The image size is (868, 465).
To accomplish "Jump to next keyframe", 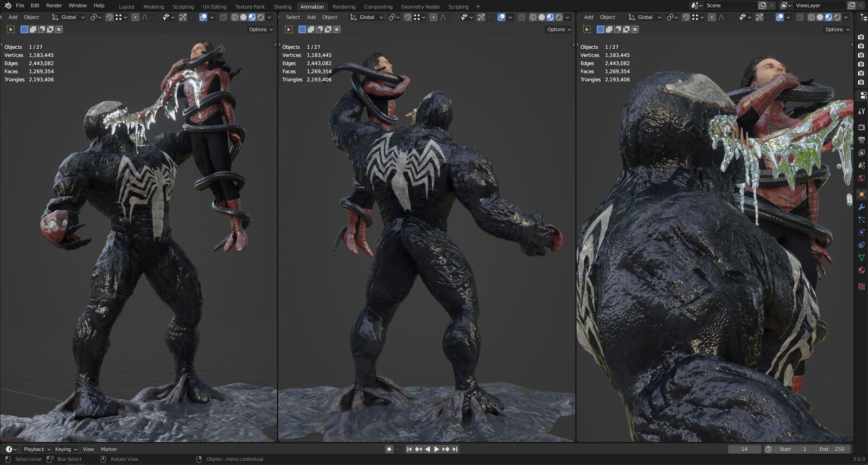I will 446,449.
